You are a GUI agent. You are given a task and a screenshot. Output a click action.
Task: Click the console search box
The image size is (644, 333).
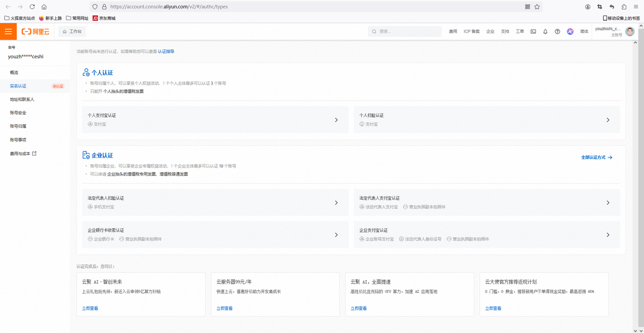tap(405, 32)
